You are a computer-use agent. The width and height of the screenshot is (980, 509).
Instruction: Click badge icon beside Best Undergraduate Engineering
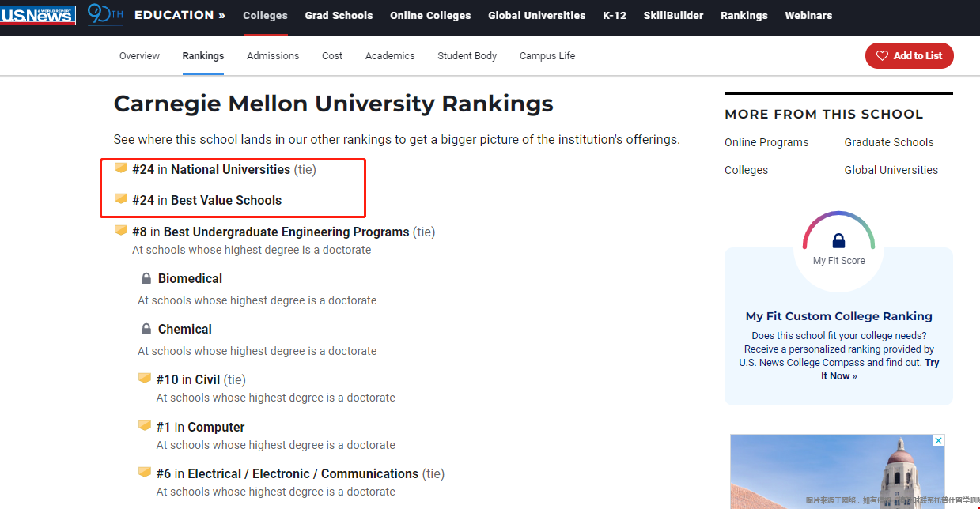[121, 231]
